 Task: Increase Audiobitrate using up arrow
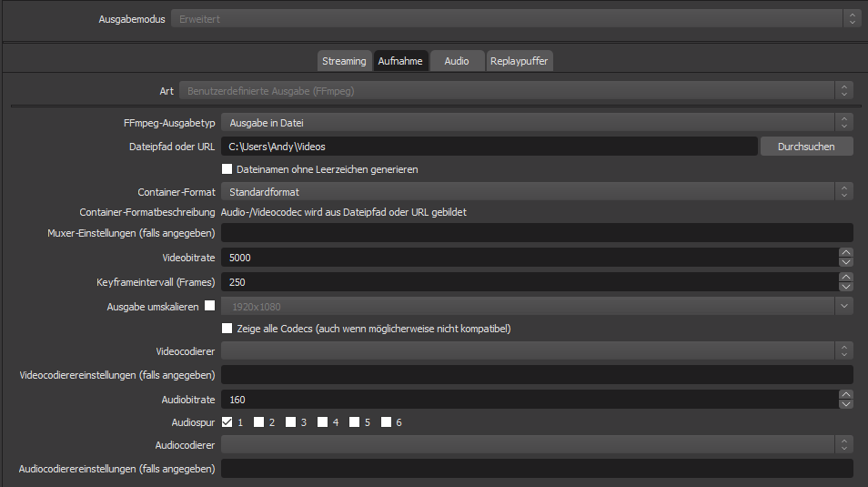pos(846,394)
